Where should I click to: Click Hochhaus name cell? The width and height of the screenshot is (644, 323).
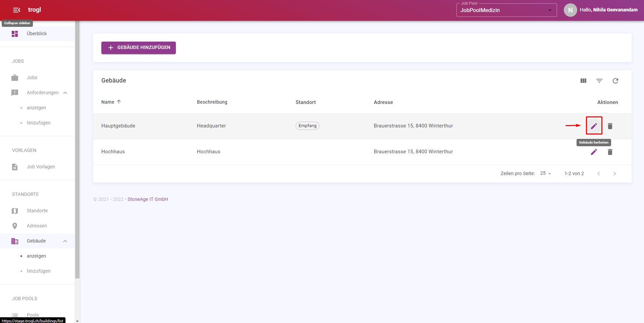[113, 152]
